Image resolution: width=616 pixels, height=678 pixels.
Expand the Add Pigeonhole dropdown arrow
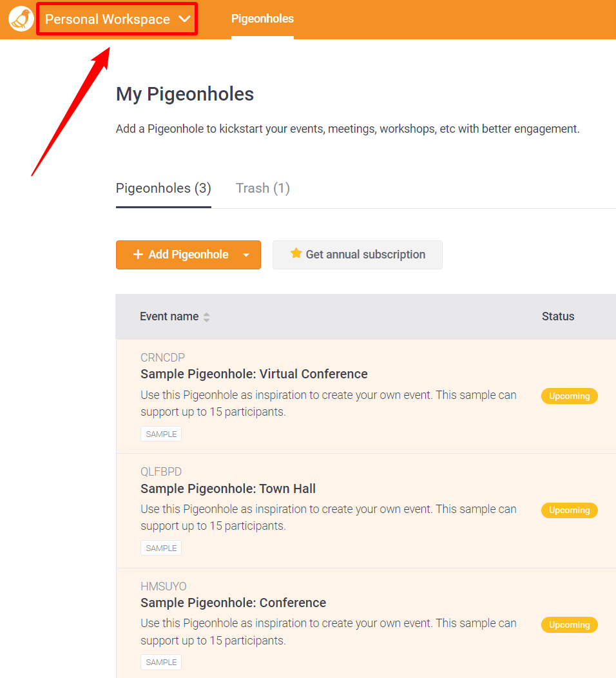point(246,255)
